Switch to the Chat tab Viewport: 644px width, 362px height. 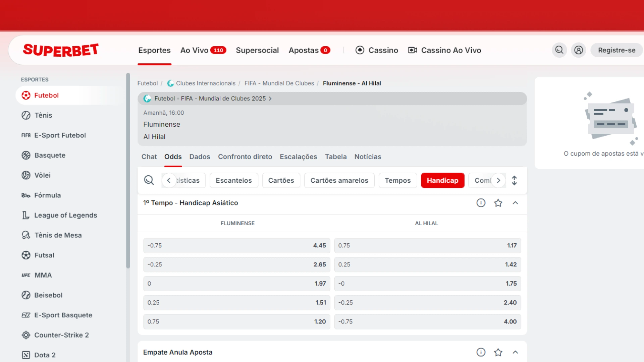pyautogui.click(x=149, y=157)
